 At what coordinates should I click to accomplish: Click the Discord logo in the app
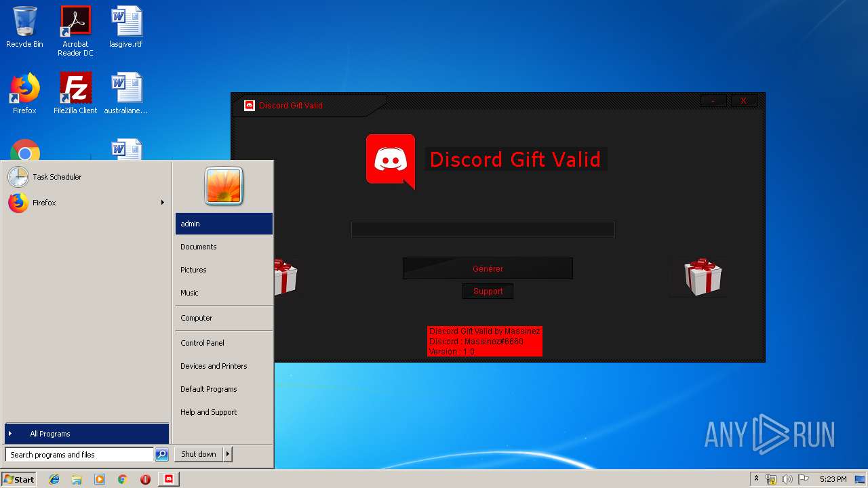(x=391, y=161)
